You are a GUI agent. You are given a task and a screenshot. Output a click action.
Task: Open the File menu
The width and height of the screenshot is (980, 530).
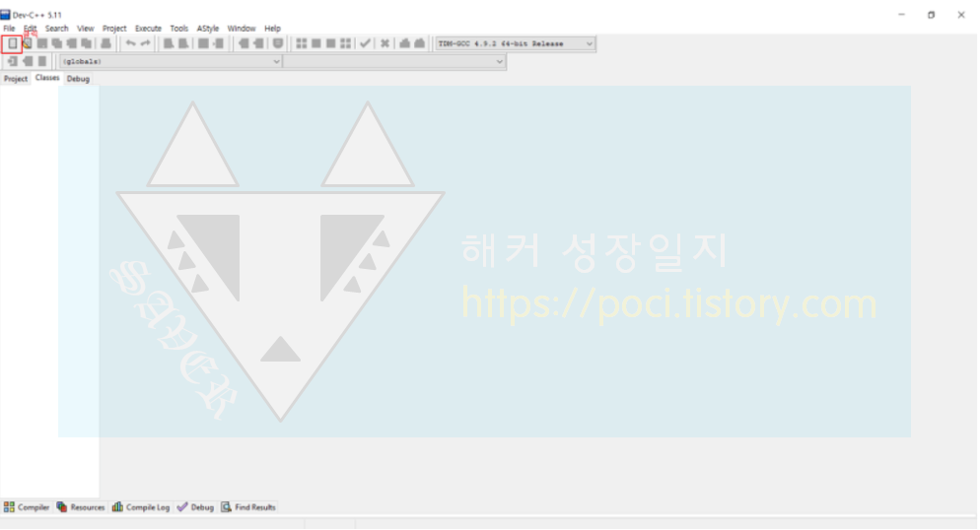click(x=9, y=29)
